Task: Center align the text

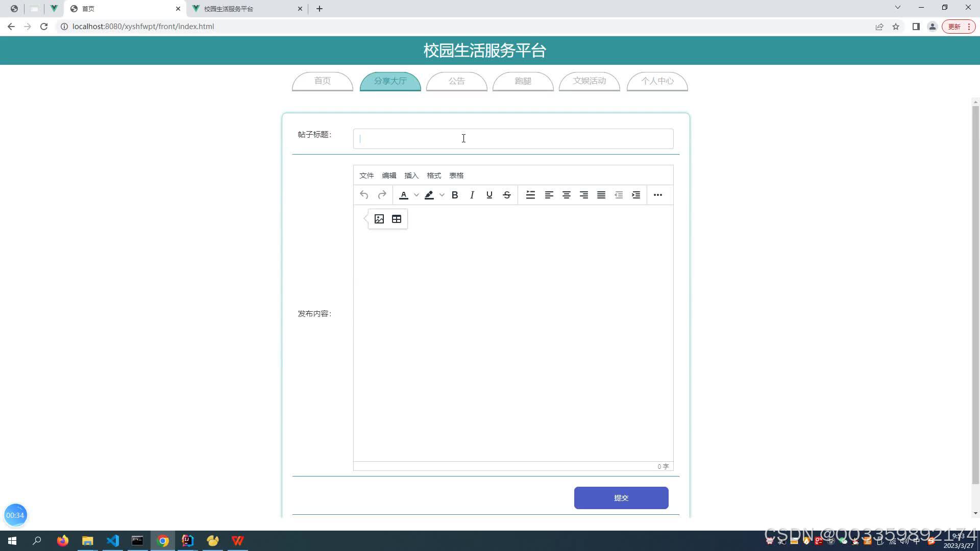Action: [567, 195]
